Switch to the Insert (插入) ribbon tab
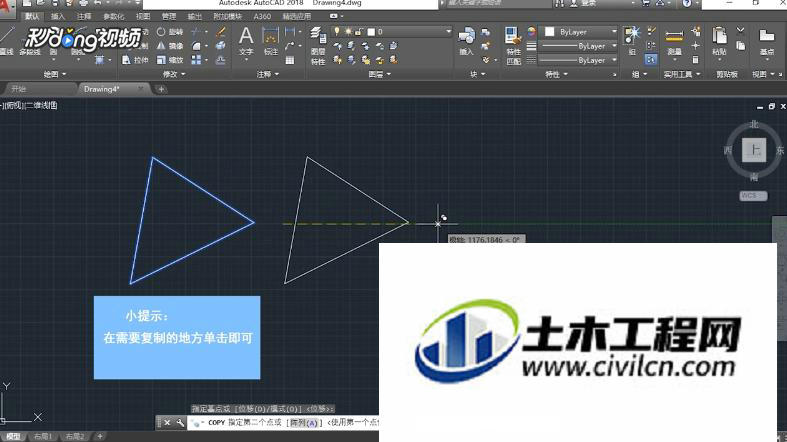The height and width of the screenshot is (442, 787). pos(58,17)
